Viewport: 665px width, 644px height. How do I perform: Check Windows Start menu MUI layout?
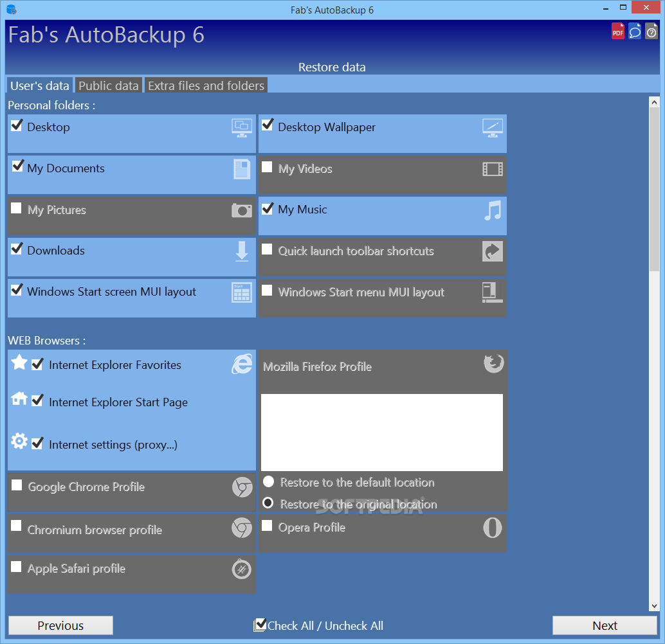point(267,291)
